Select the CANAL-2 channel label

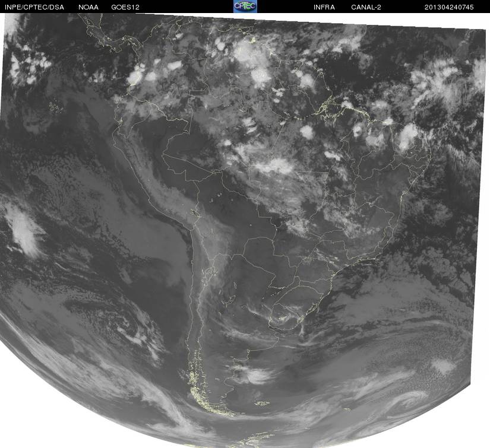(366, 7)
